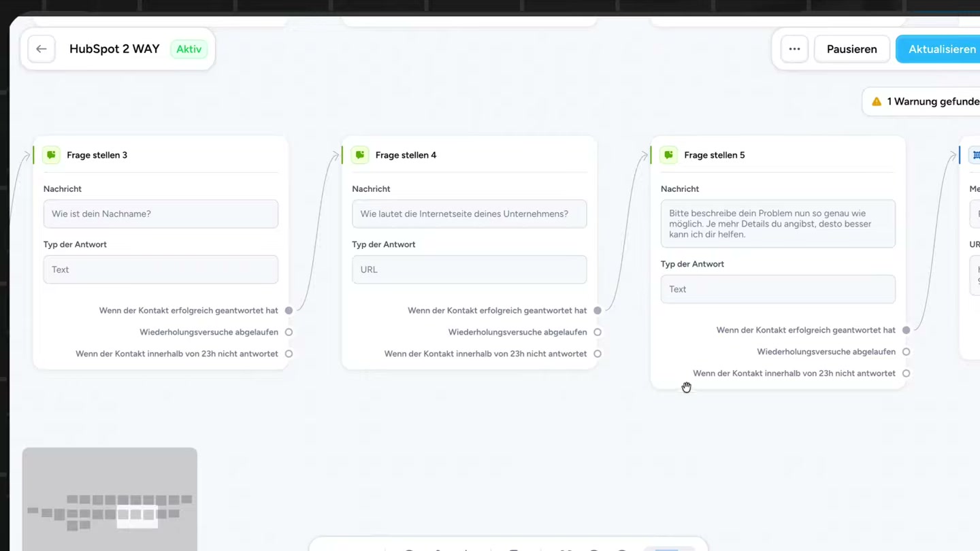This screenshot has width=980, height=551.
Task: Click the Nachname message input on Frage stellen 3
Action: 161,214
